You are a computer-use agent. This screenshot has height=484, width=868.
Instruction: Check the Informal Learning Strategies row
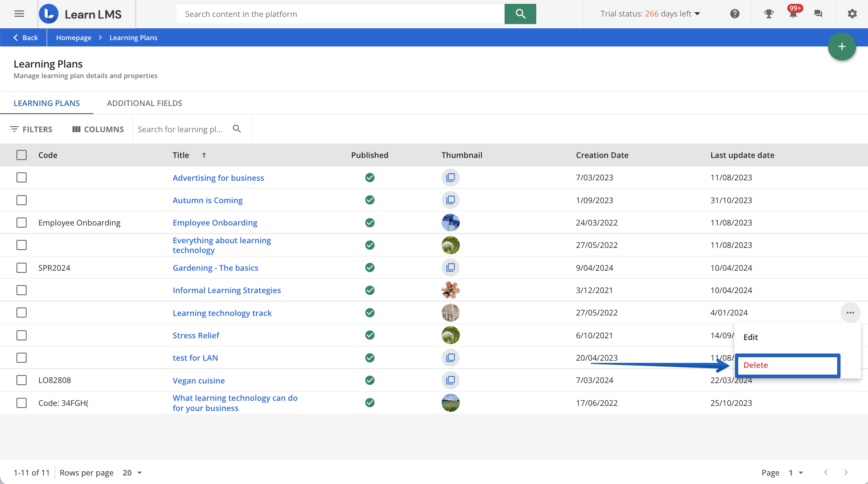(x=22, y=290)
